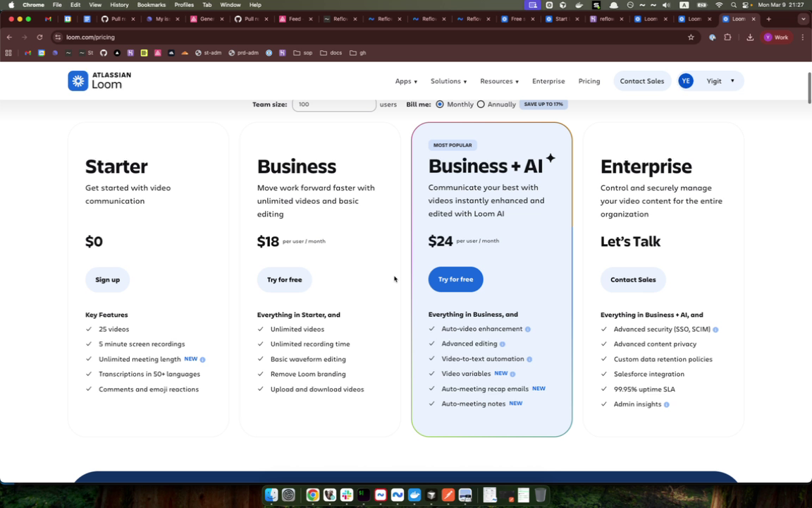Open Docker from the Dock
Image resolution: width=812 pixels, height=508 pixels.
[x=414, y=495]
